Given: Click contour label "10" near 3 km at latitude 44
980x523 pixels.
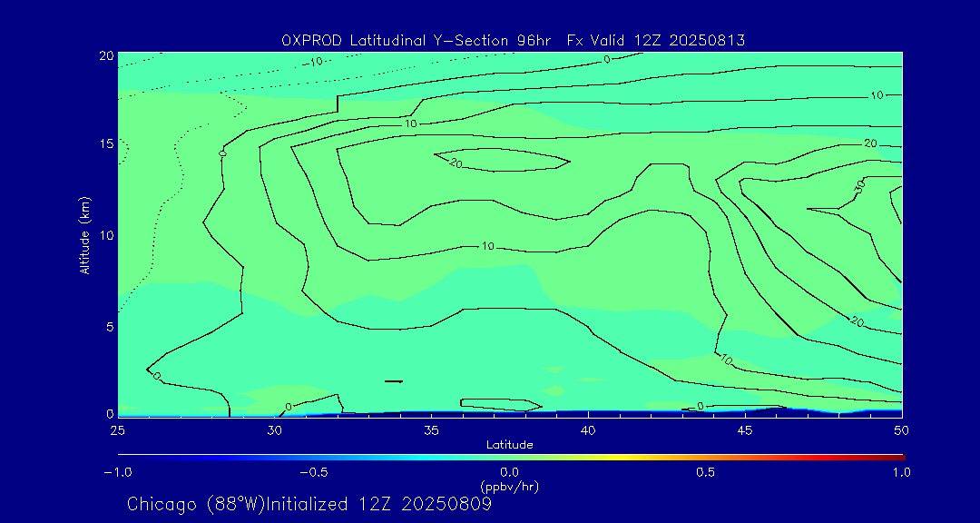Looking at the screenshot, I should pyautogui.click(x=726, y=360).
